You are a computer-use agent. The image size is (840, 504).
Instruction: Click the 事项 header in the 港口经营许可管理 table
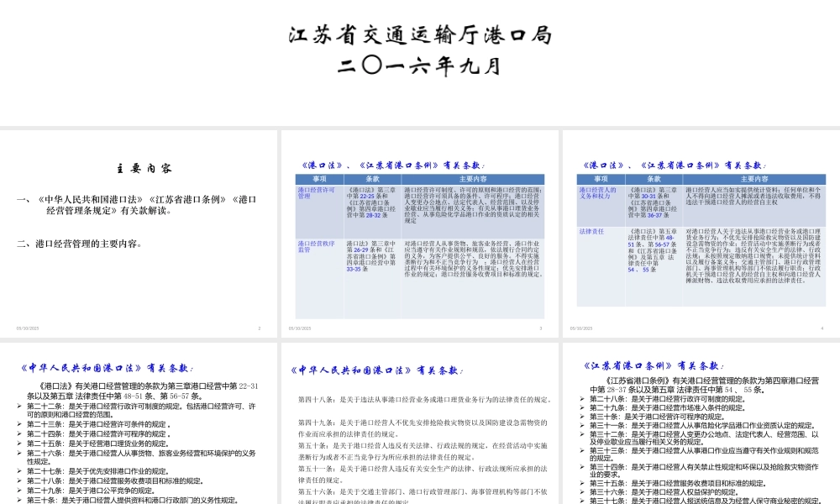coord(319,179)
